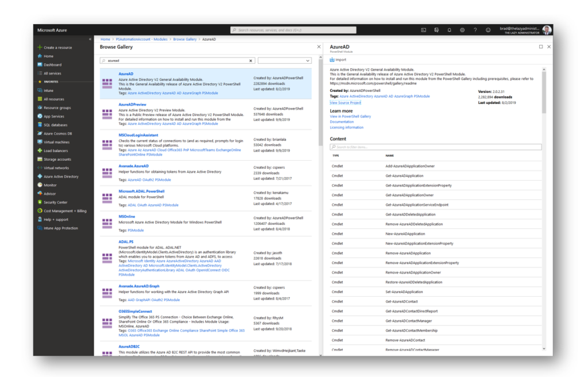Click the Load balancers icon
The image size is (588, 377).
point(40,151)
